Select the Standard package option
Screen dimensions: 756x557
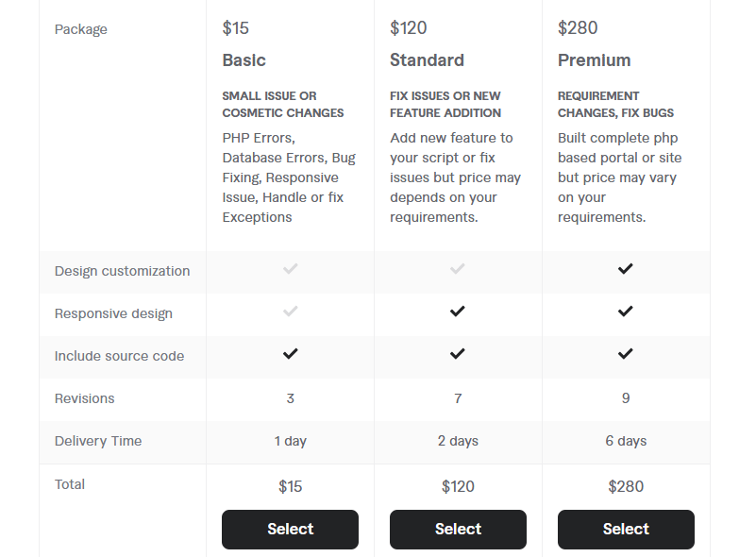tap(458, 529)
